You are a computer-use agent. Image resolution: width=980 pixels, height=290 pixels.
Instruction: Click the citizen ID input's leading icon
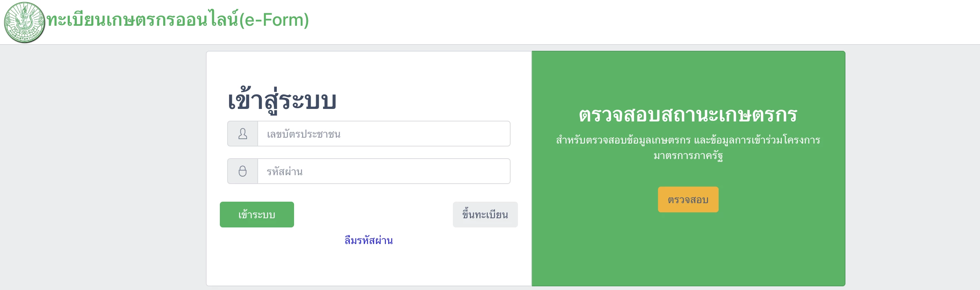243,133
